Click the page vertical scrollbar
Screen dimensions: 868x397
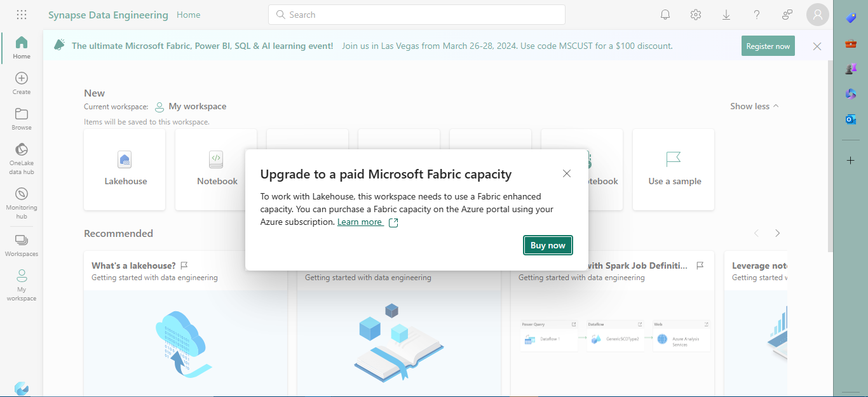830,156
